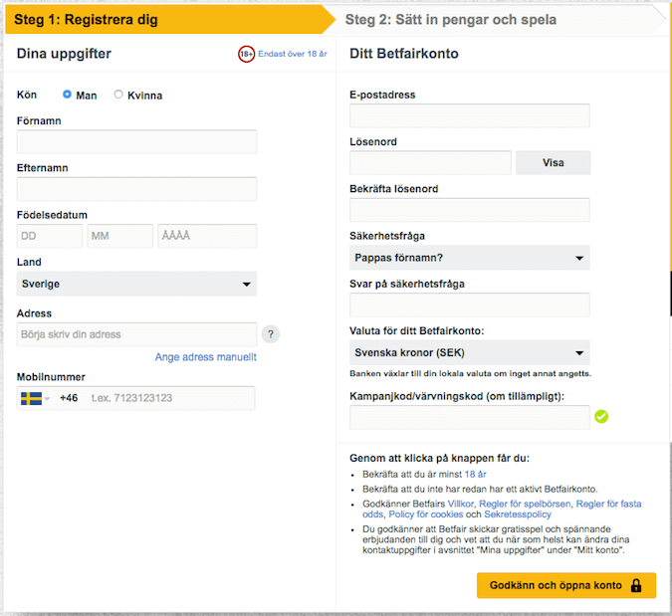Click the Förnamn input field
Viewport: 672px width, 616px height.
136,141
